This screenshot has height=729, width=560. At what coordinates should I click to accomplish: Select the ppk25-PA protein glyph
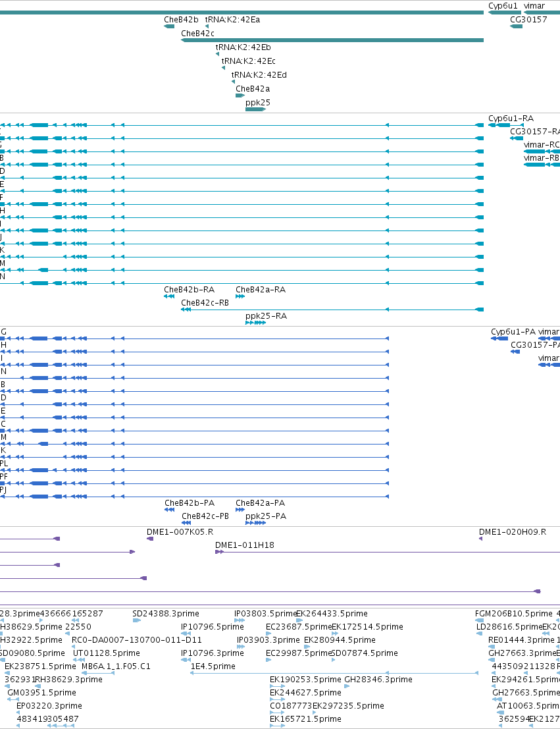(x=255, y=523)
